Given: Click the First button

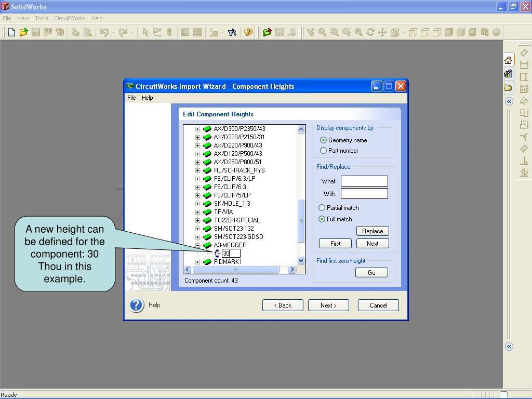Looking at the screenshot, I should pos(335,244).
